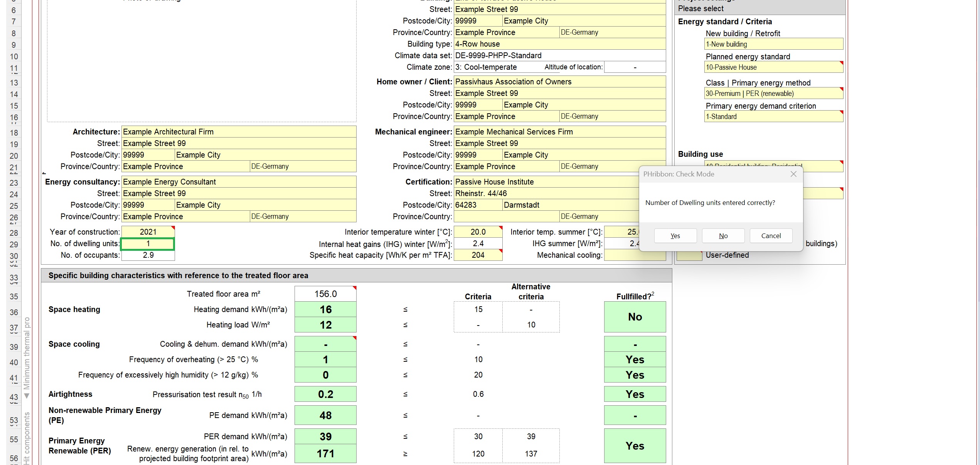Select the No. of dwelling units cell
980x465 pixels.
point(148,244)
